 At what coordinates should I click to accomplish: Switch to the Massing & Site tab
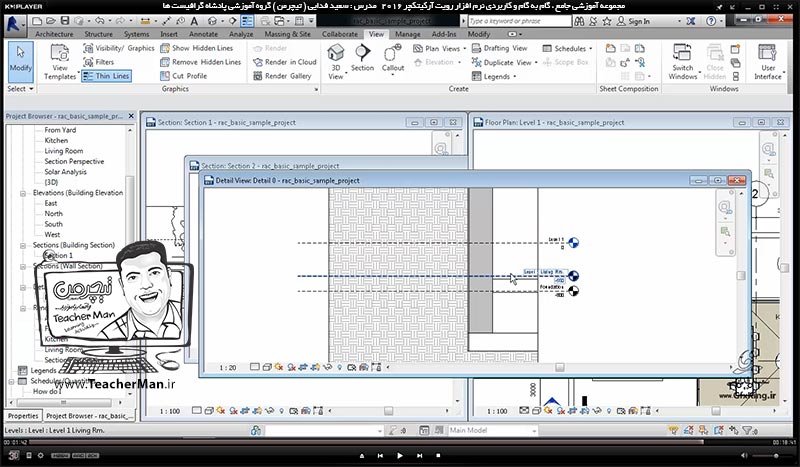pos(287,34)
